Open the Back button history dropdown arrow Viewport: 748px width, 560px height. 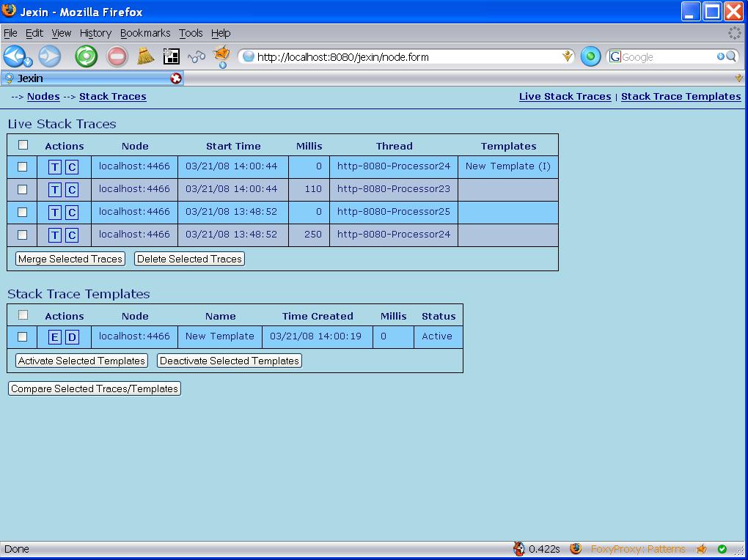click(28, 62)
